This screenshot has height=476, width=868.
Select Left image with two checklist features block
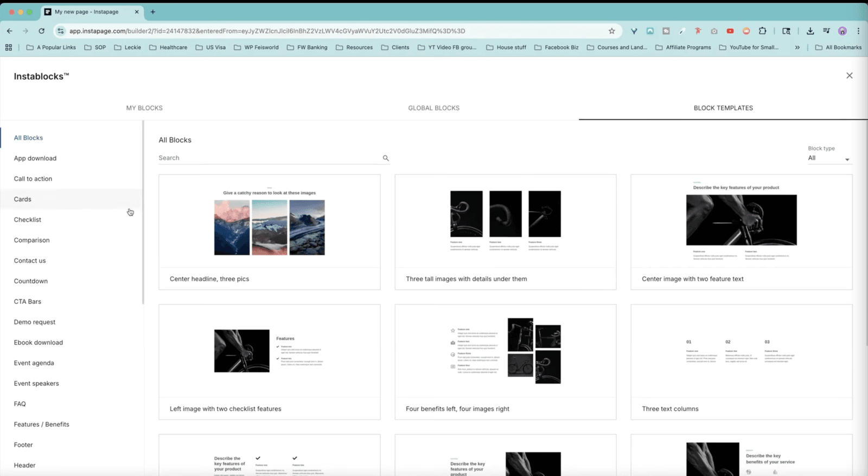pos(270,362)
